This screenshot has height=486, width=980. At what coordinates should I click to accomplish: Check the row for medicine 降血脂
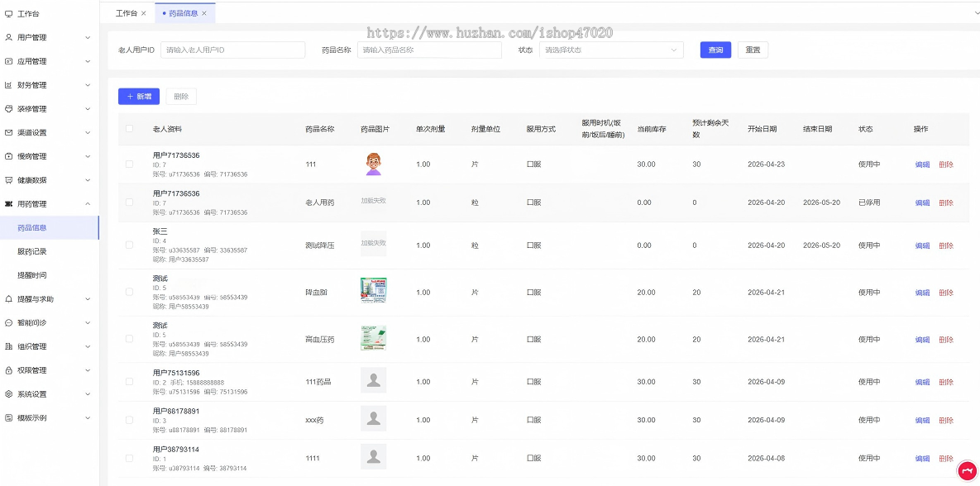click(129, 292)
